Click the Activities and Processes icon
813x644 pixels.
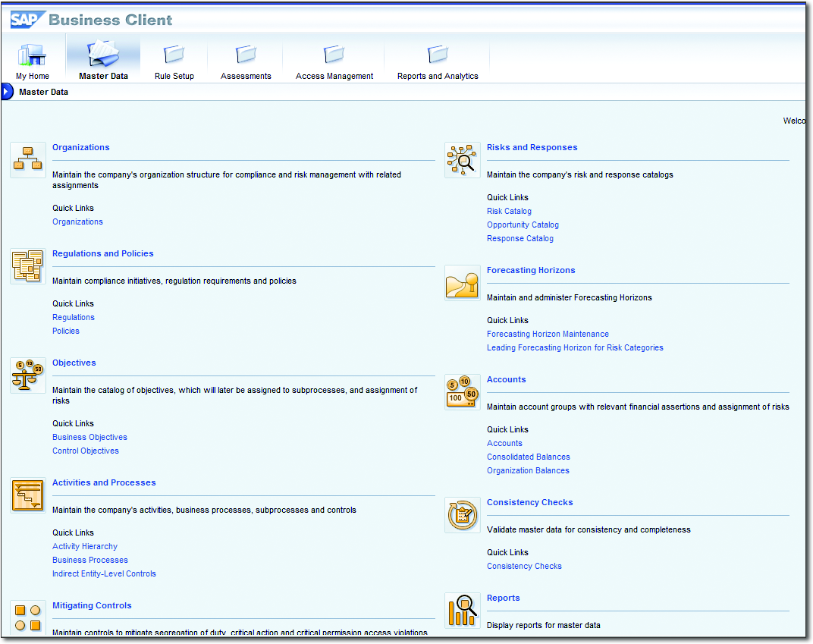(x=28, y=495)
